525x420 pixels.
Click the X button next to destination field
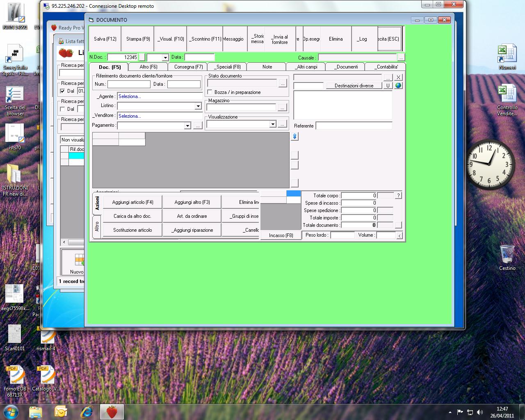click(398, 77)
